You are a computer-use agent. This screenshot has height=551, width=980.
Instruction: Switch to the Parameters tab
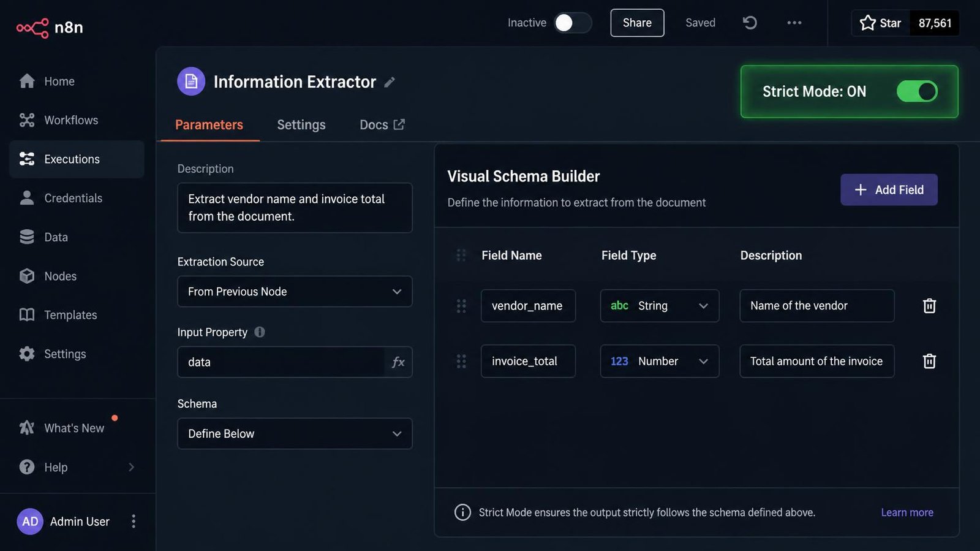click(x=209, y=125)
